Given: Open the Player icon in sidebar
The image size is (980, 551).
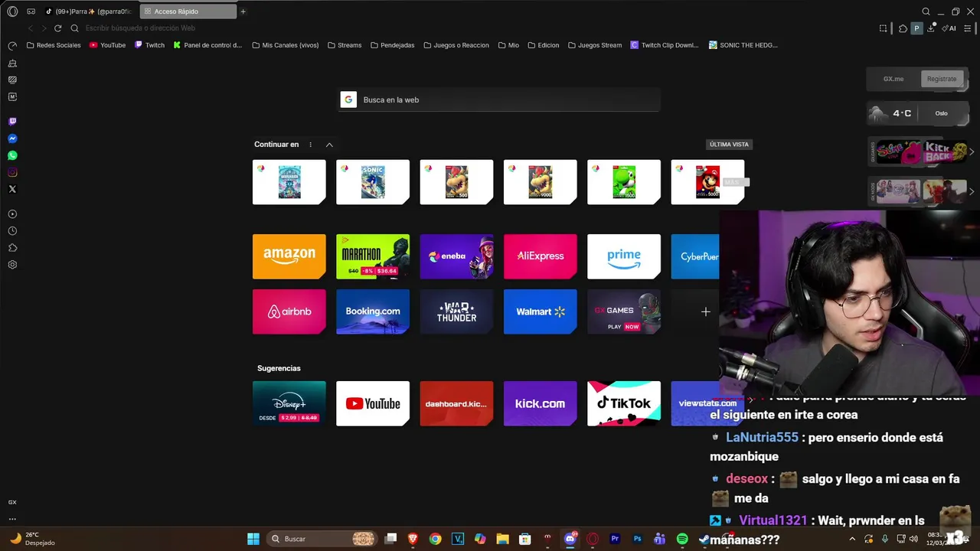Looking at the screenshot, I should [12, 214].
